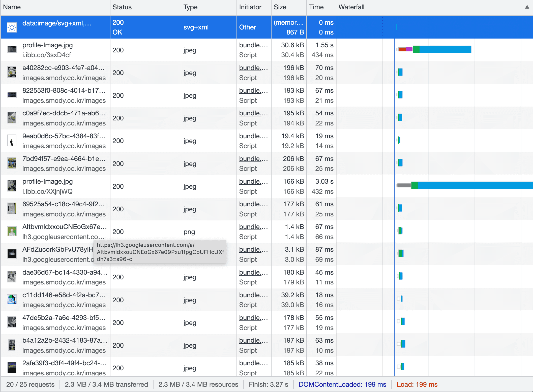
Task: Sort requests by the Time column
Action: point(316,7)
